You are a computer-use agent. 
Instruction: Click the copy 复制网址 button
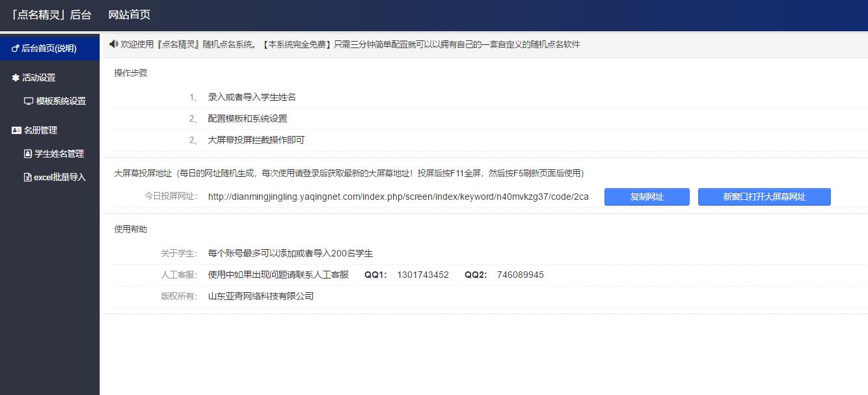(x=646, y=197)
